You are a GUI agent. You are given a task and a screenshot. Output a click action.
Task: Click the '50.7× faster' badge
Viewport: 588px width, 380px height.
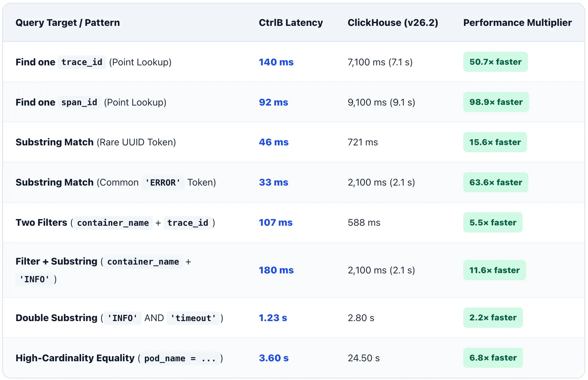495,62
